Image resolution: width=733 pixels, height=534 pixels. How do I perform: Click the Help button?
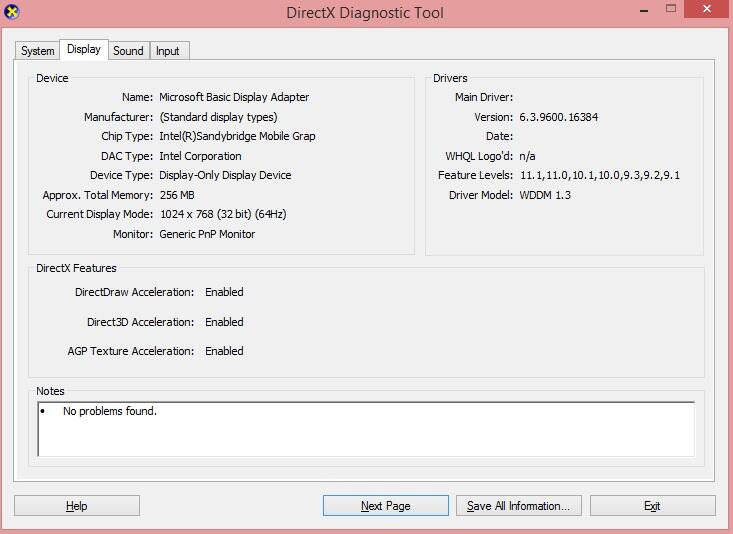[x=77, y=505]
